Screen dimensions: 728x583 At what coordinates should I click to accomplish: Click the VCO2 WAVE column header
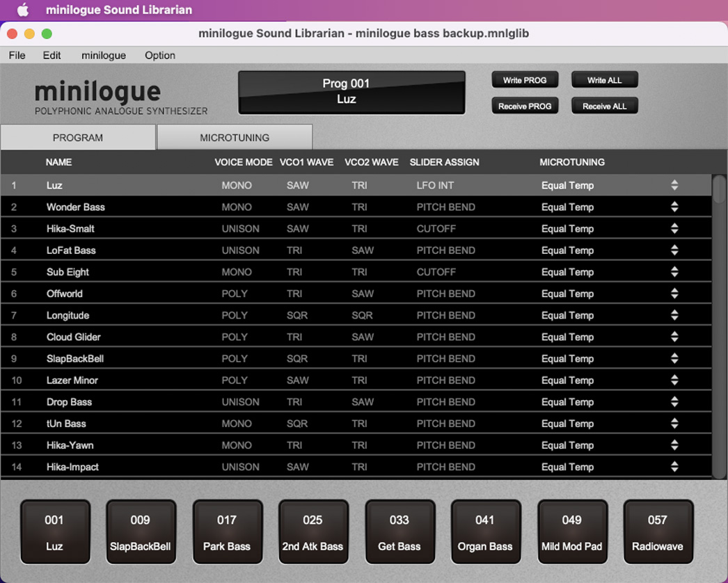click(x=372, y=162)
